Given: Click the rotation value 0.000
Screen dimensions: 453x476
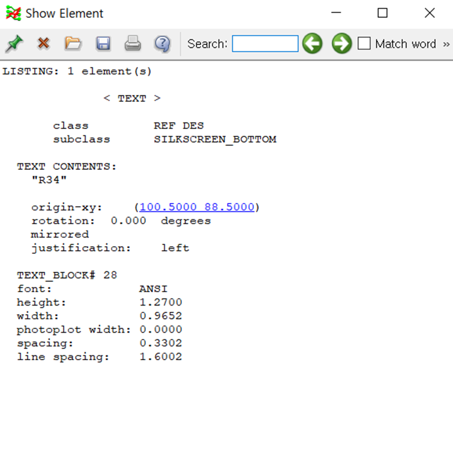Looking at the screenshot, I should coord(128,221).
